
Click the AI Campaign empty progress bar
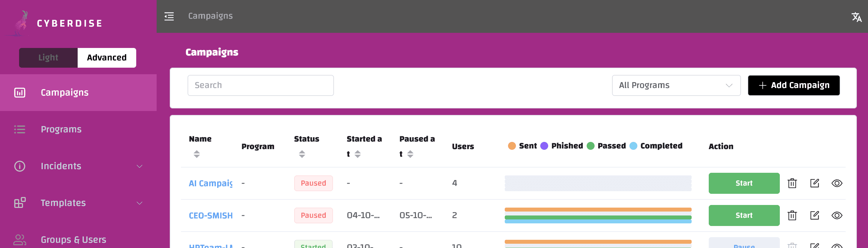coord(598,183)
